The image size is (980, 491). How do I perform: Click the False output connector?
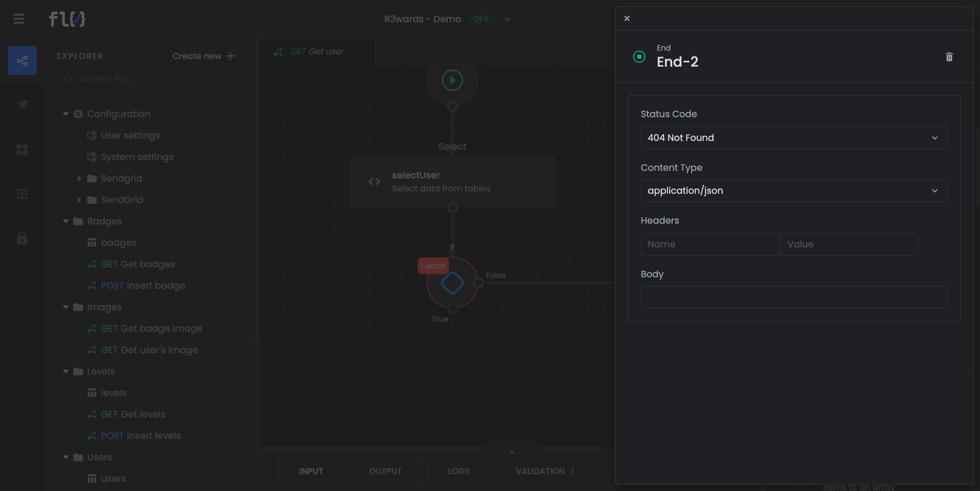coord(478,283)
